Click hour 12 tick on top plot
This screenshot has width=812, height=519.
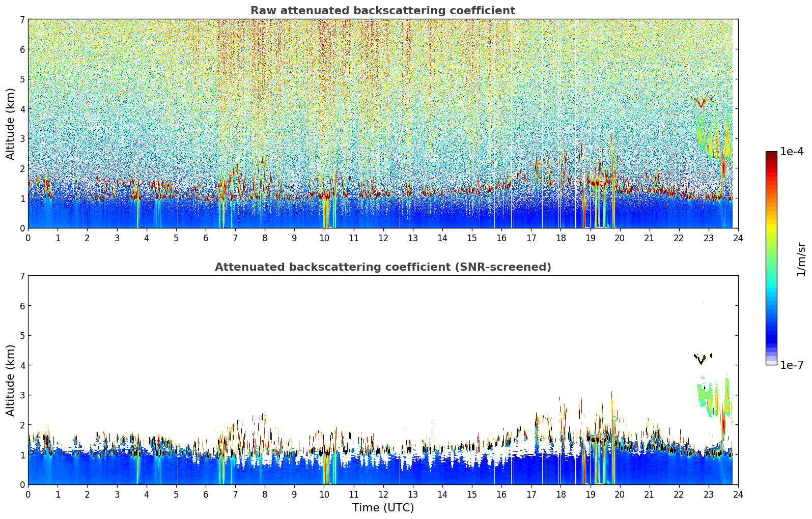383,238
